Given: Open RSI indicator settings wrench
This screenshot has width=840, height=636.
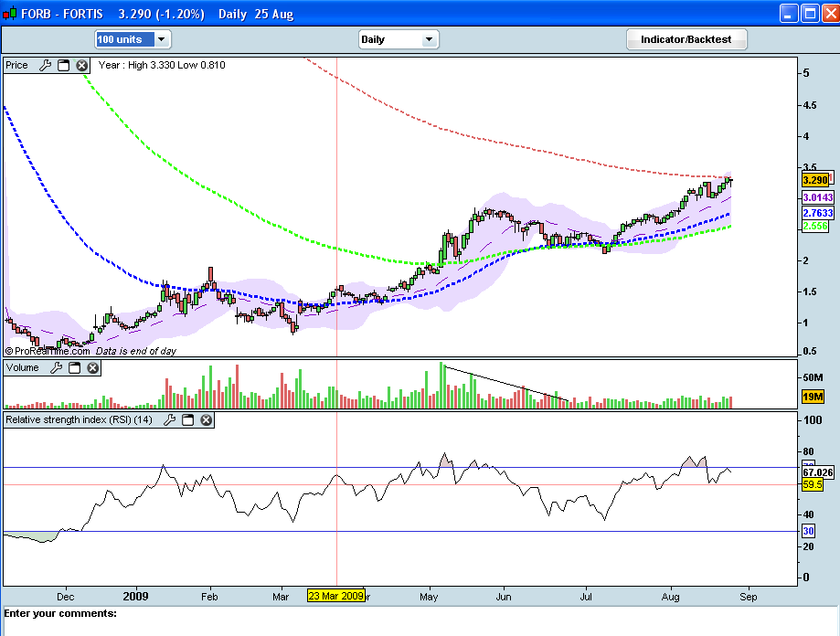Looking at the screenshot, I should pyautogui.click(x=169, y=419).
